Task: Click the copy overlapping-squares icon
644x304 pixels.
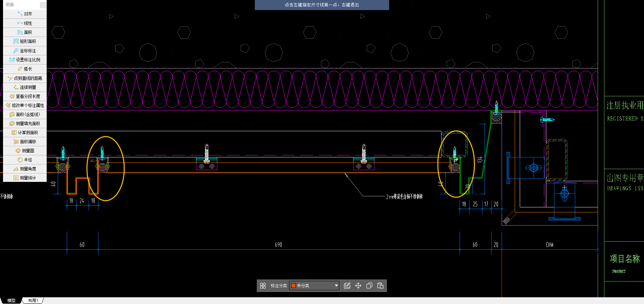Action: pyautogui.click(x=369, y=286)
